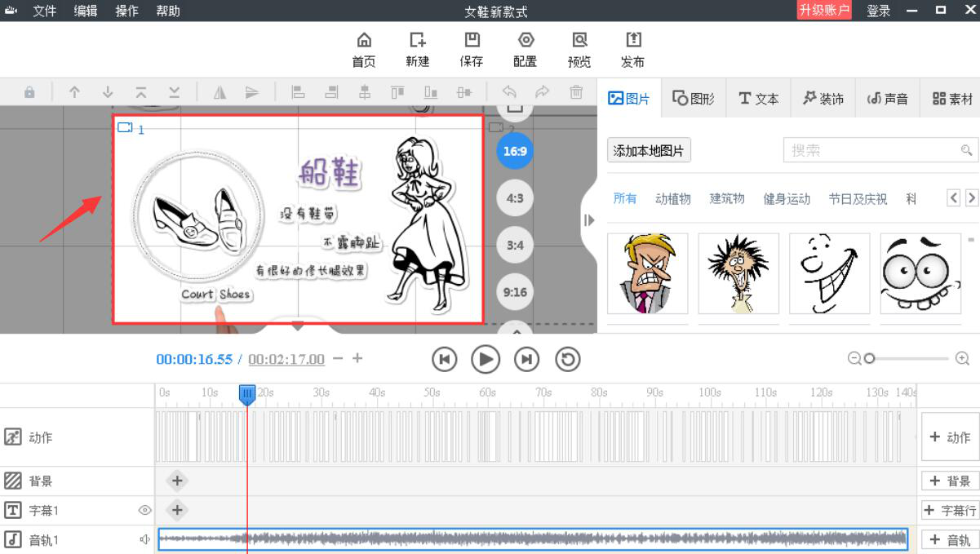Align elements to top edge
Image resolution: width=980 pixels, height=554 pixels.
coord(397,93)
